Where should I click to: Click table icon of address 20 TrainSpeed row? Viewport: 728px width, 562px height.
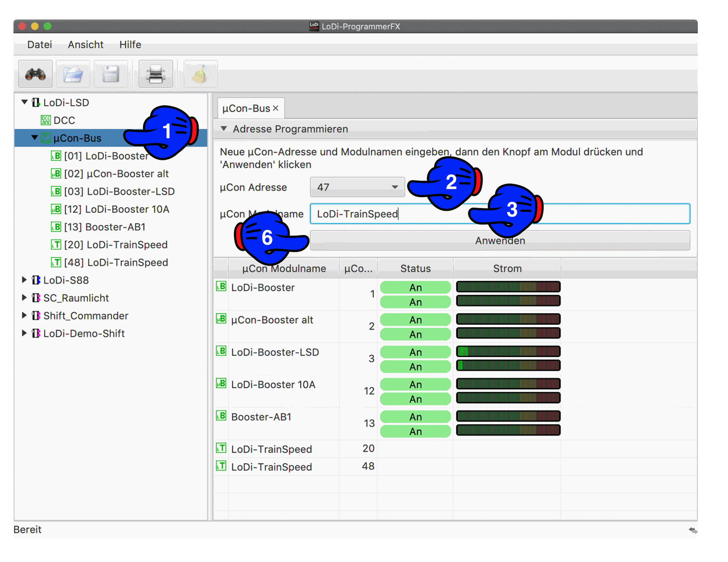pyautogui.click(x=221, y=448)
